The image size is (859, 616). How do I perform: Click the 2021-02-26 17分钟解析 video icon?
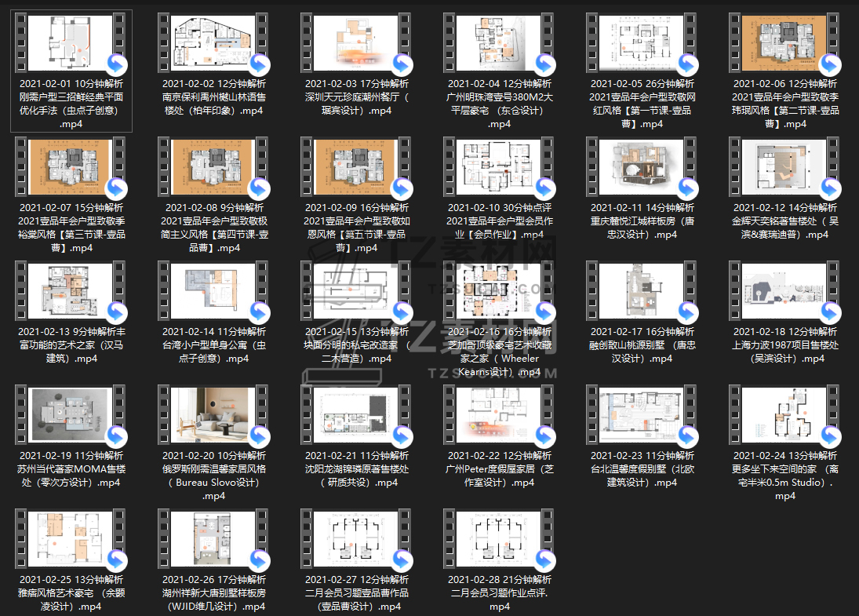click(213, 538)
